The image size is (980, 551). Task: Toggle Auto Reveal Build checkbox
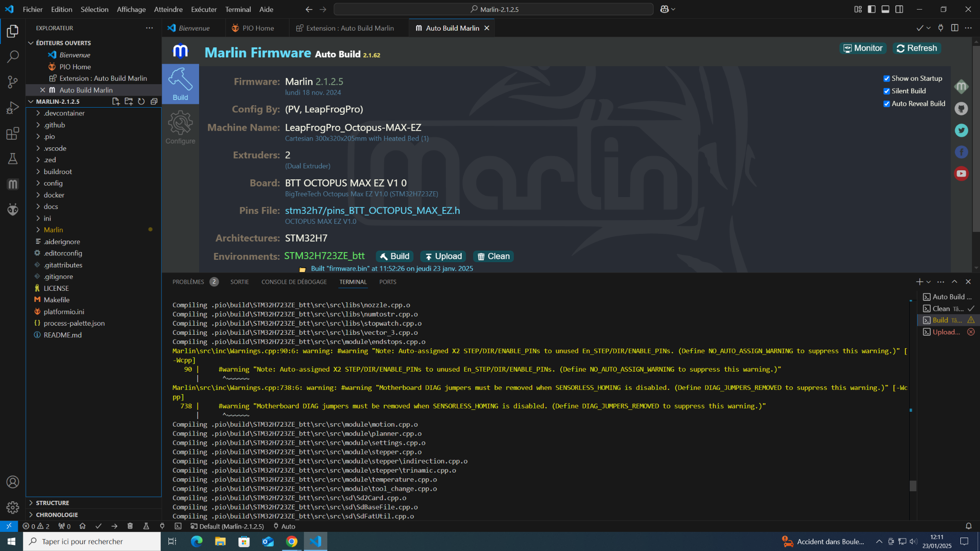click(x=886, y=104)
